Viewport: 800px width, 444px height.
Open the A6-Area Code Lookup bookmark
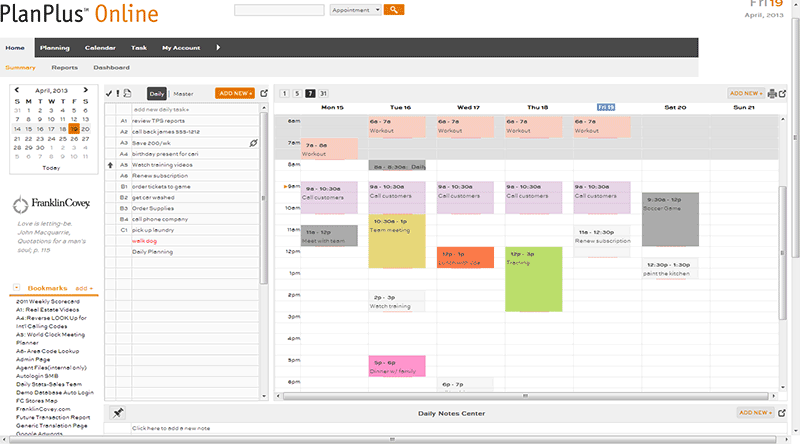coord(47,351)
